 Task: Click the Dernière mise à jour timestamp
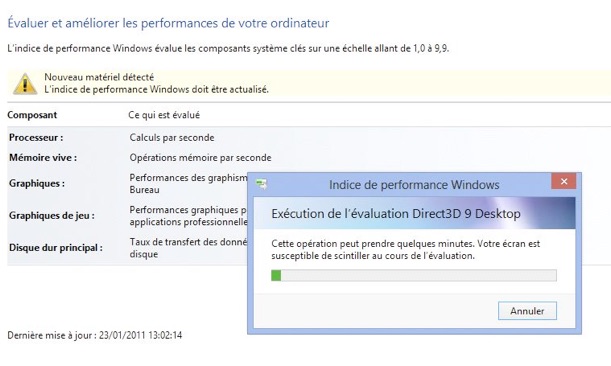pyautogui.click(x=95, y=335)
